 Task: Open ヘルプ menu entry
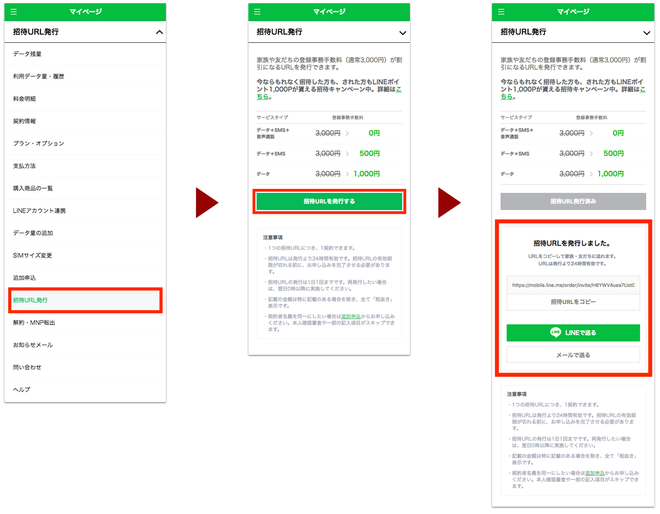(85, 389)
